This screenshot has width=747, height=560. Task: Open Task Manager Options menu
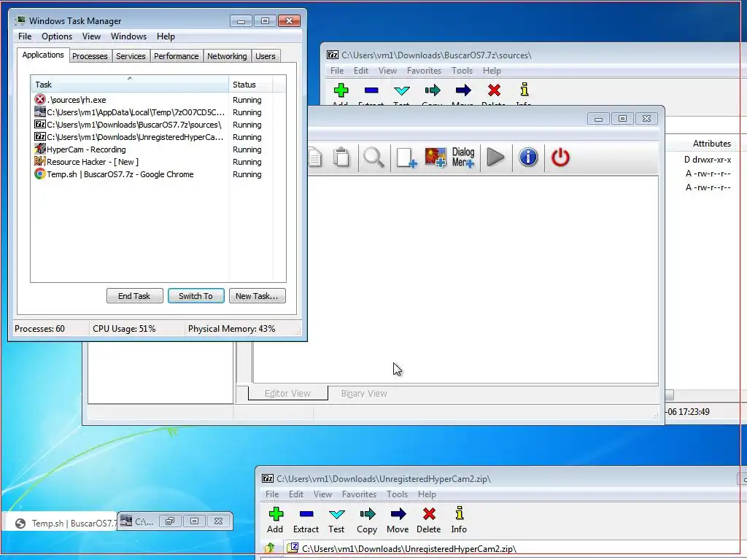[57, 36]
